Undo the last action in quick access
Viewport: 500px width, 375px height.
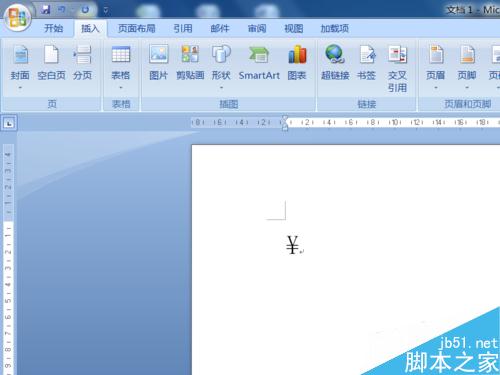click(62, 10)
